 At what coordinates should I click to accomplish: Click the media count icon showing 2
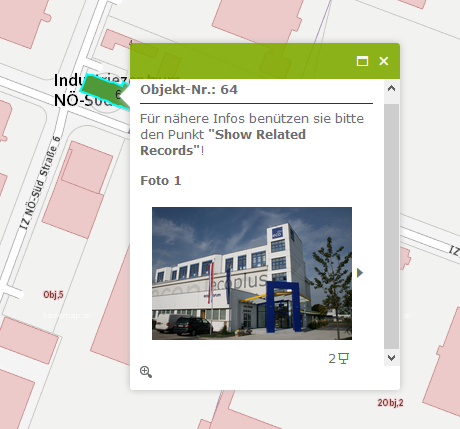[x=338, y=359]
